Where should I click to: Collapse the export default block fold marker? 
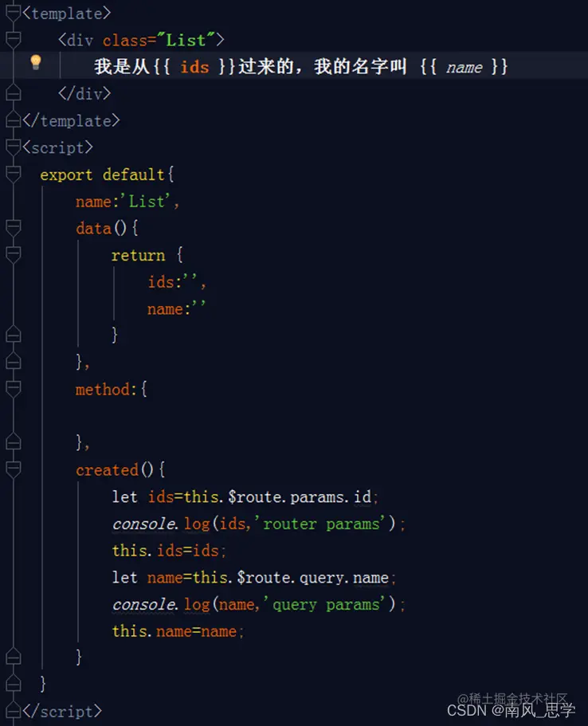(x=13, y=174)
